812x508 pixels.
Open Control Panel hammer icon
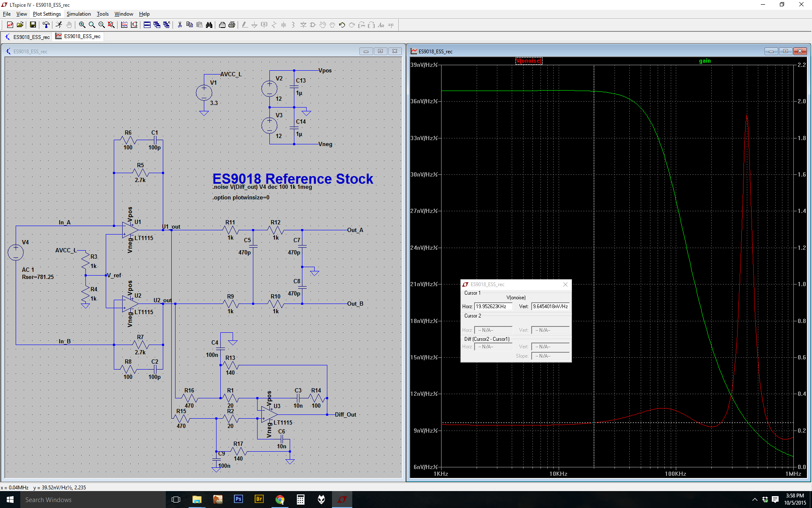point(46,25)
